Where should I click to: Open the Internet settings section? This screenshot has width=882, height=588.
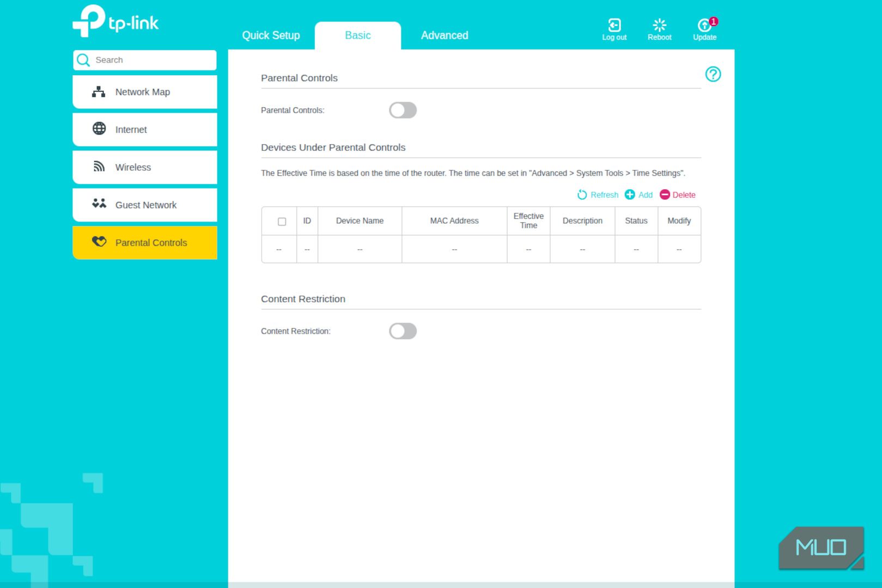coord(145,130)
